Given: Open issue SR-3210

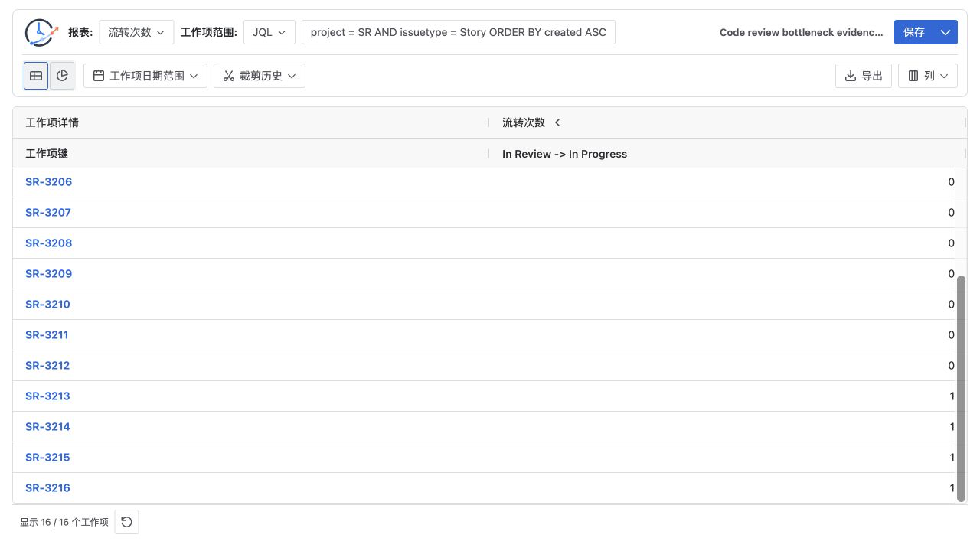Looking at the screenshot, I should tap(47, 305).
